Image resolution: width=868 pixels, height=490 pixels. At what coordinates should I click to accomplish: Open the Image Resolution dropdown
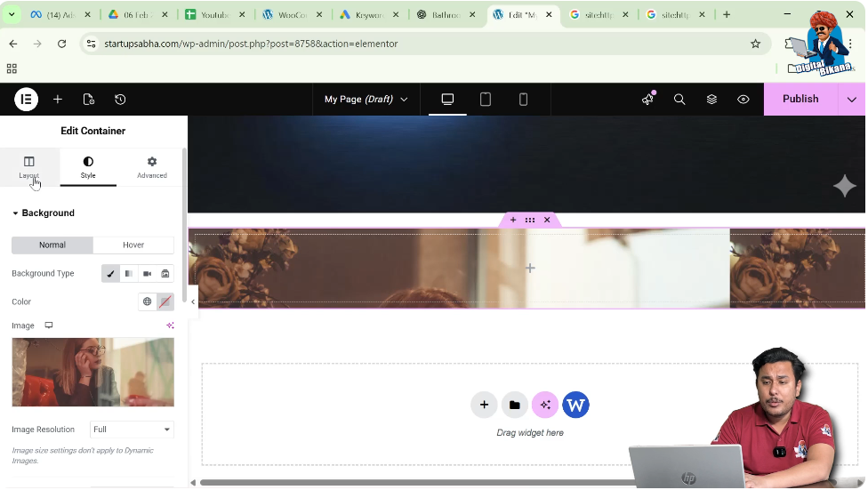132,430
